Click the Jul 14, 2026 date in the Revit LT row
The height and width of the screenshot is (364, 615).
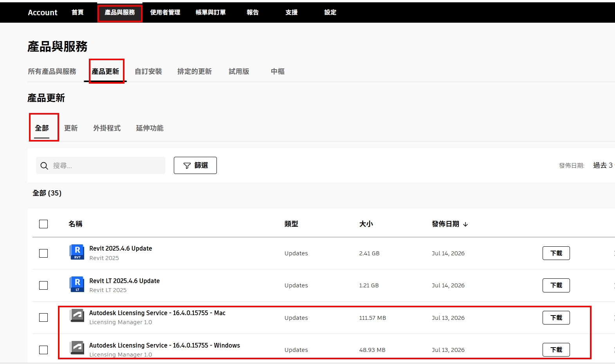point(448,285)
